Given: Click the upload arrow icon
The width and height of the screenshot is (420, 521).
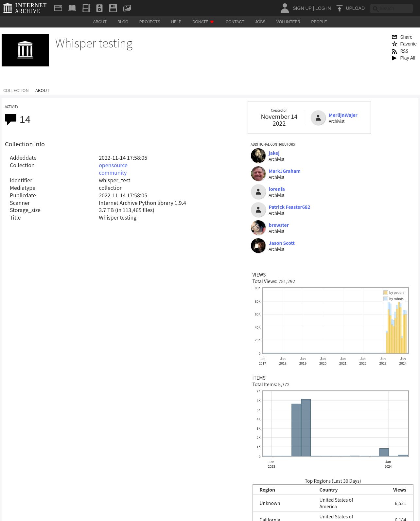Looking at the screenshot, I should (x=340, y=8).
